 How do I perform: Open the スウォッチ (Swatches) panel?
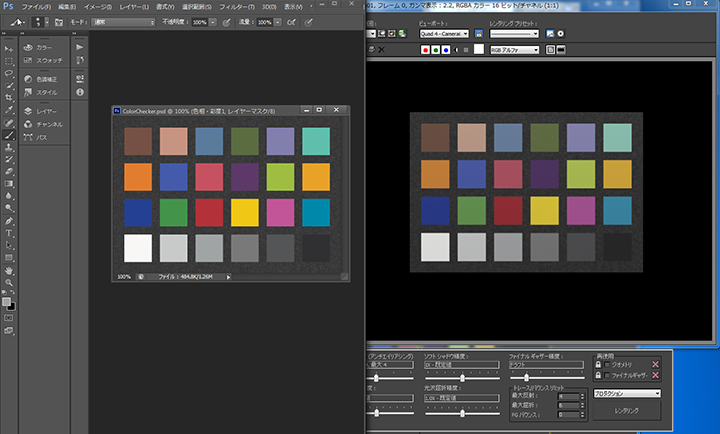click(x=50, y=60)
